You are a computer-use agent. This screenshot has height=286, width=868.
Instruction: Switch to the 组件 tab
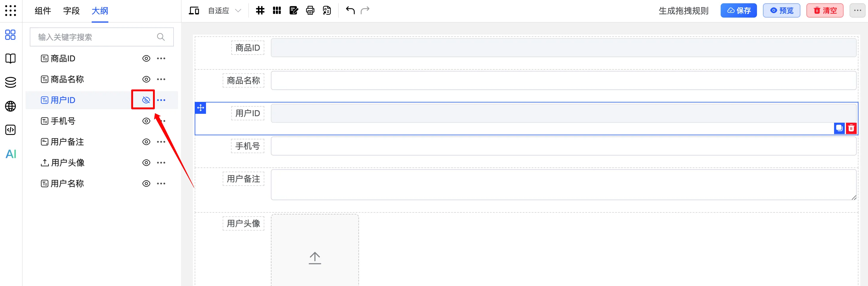coord(43,11)
